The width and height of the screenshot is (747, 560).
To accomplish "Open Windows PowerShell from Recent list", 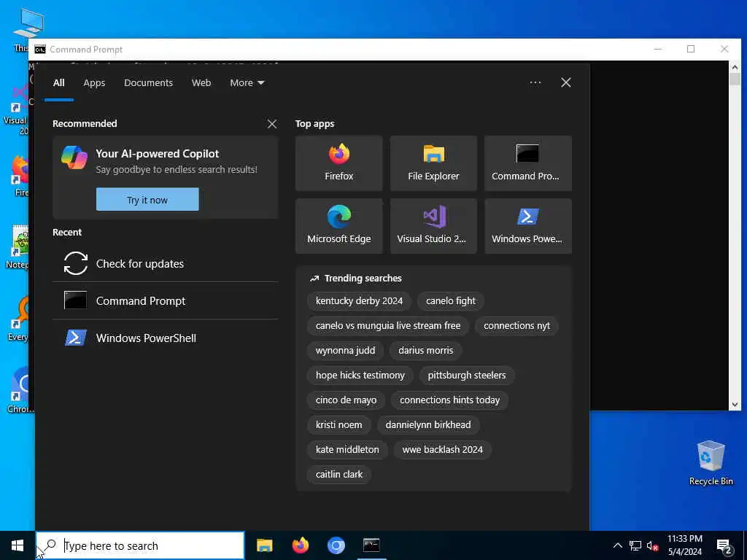I will [x=166, y=338].
